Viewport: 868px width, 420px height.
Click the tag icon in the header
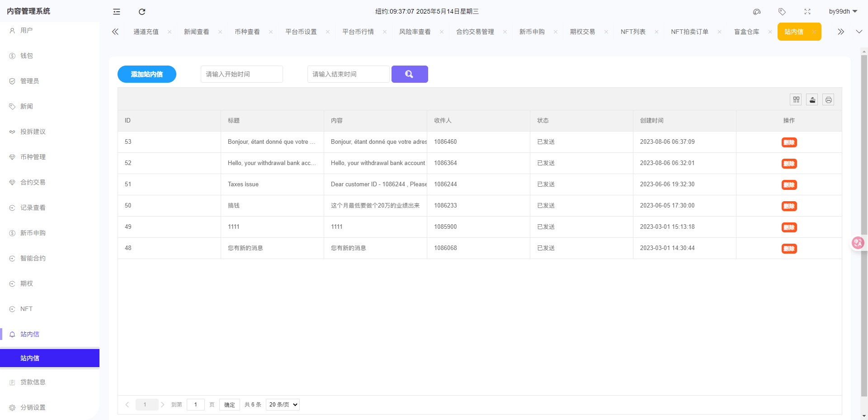[x=782, y=12]
